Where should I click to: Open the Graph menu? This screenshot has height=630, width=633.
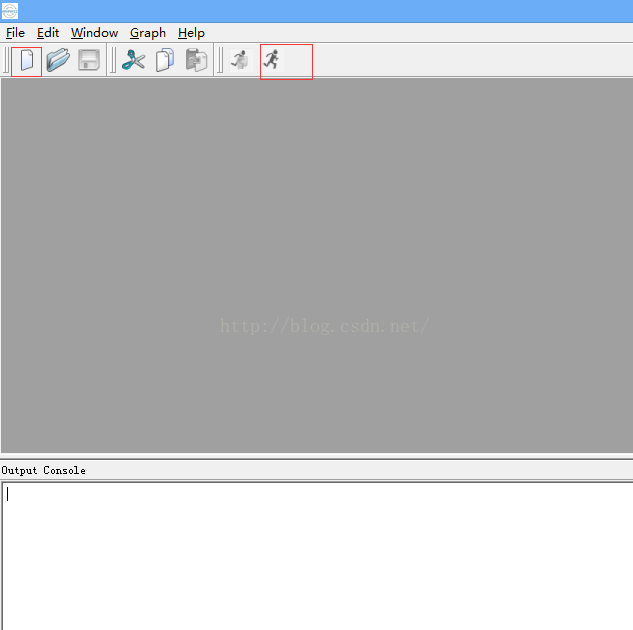[x=148, y=33]
